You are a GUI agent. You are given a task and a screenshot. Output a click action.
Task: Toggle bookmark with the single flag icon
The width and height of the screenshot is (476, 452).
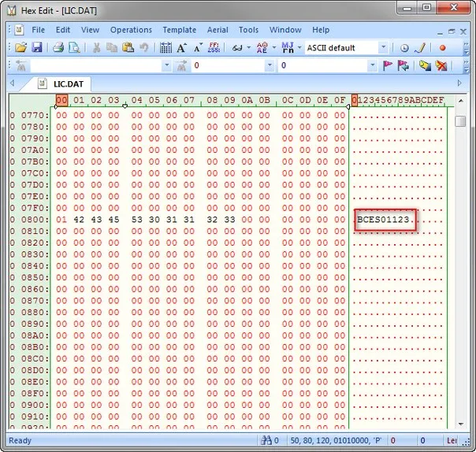tap(388, 65)
